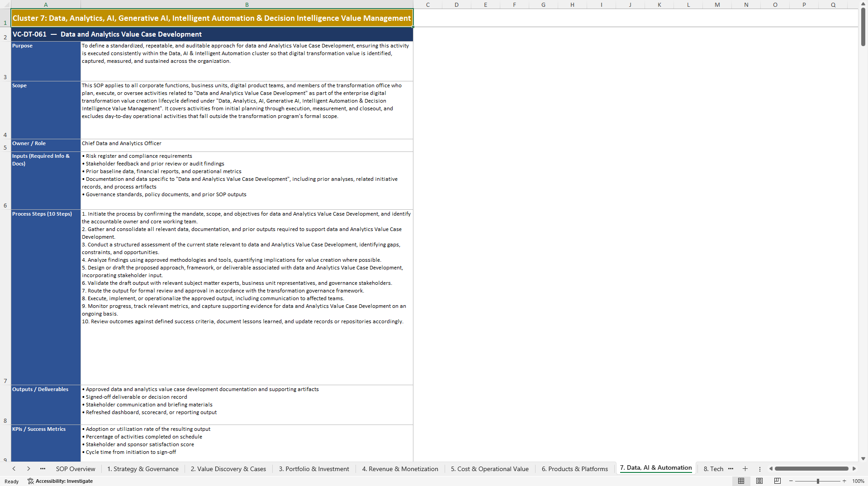The height and width of the screenshot is (486, 868).
Task: Switch to Normal view icon
Action: click(x=741, y=481)
